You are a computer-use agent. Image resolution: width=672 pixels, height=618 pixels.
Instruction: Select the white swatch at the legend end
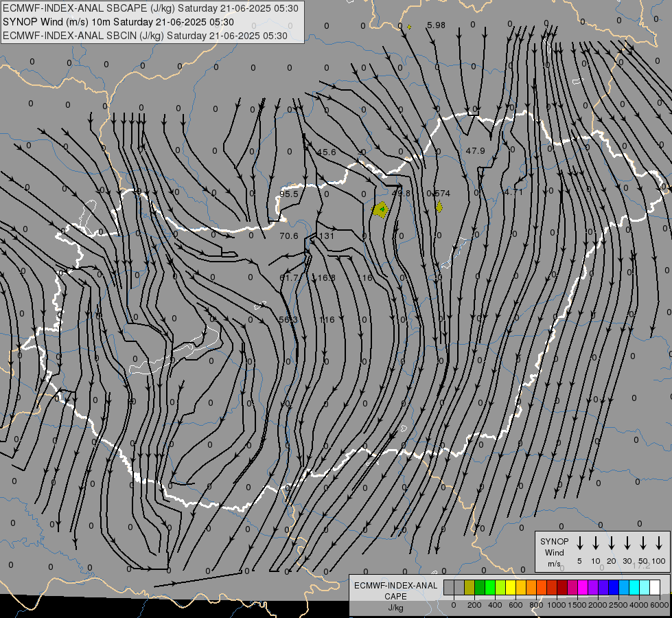(655, 588)
